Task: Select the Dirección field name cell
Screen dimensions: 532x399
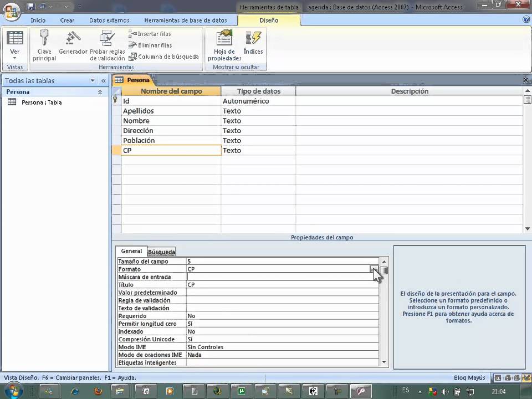Action: point(171,131)
